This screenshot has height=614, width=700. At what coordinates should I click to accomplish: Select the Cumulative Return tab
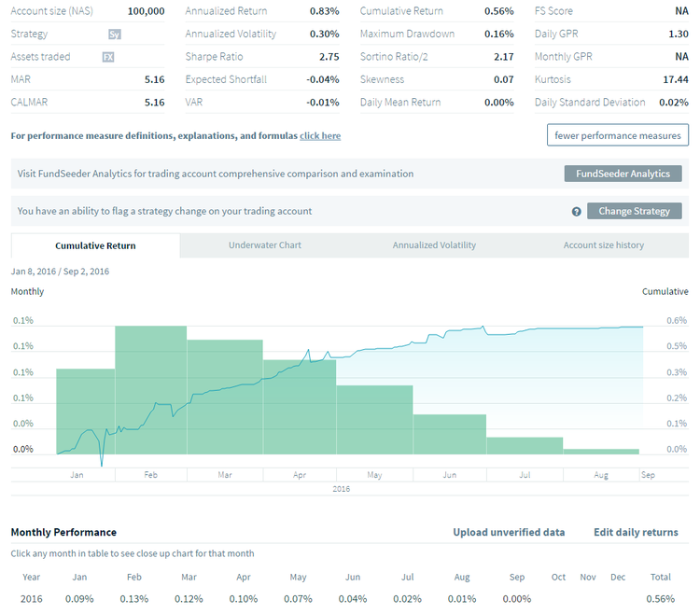click(95, 245)
